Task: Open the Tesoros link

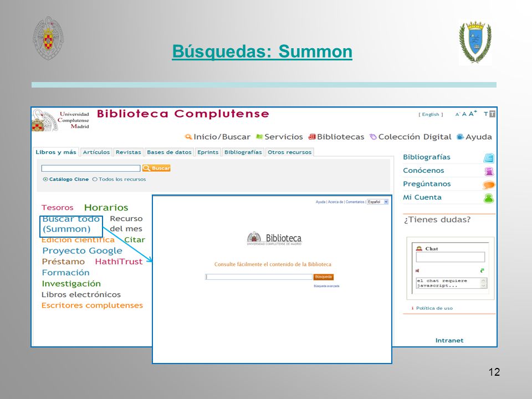Action: tap(57, 207)
